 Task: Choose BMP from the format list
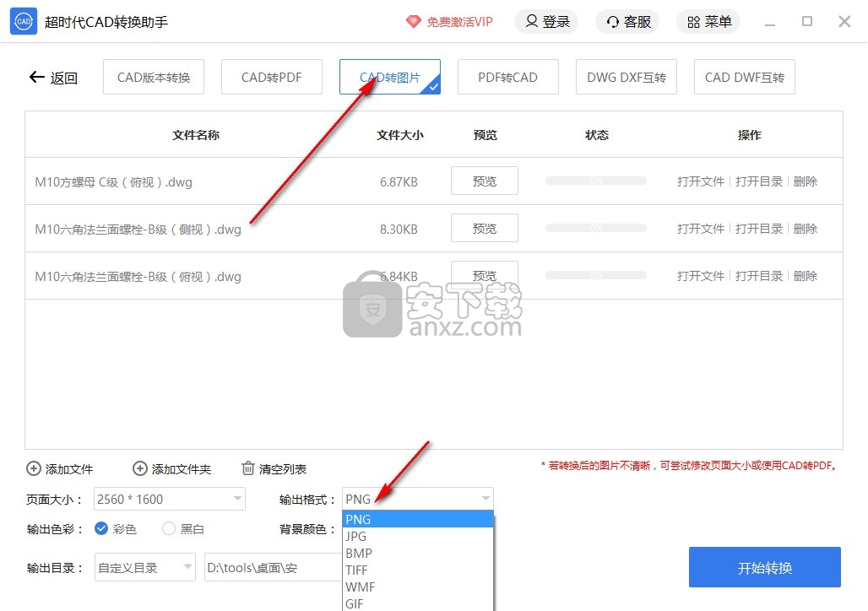[x=418, y=554]
